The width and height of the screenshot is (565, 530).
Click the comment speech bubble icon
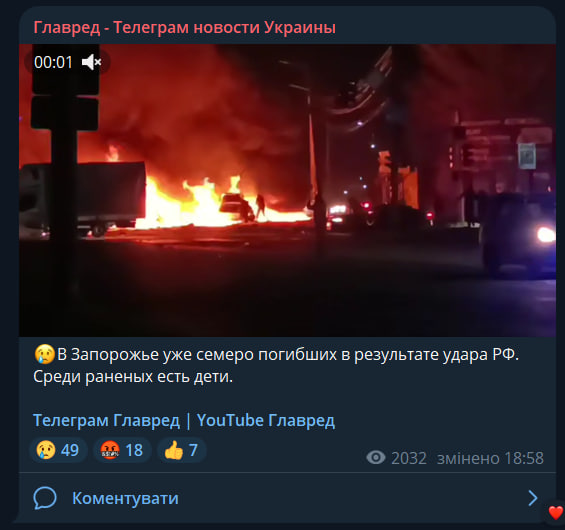coord(45,498)
